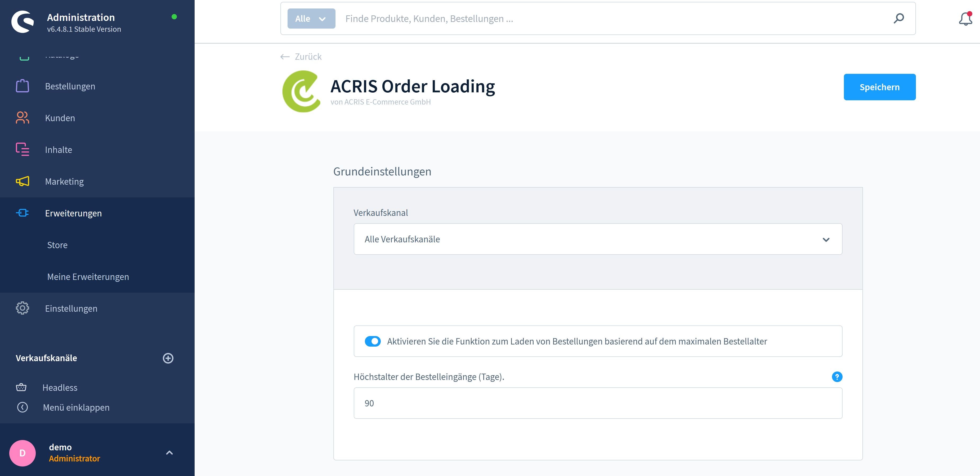Click the Zurück back arrow

click(x=285, y=57)
